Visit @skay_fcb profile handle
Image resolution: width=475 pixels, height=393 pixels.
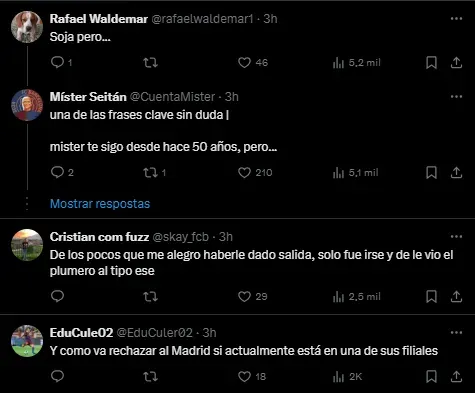coord(181,237)
